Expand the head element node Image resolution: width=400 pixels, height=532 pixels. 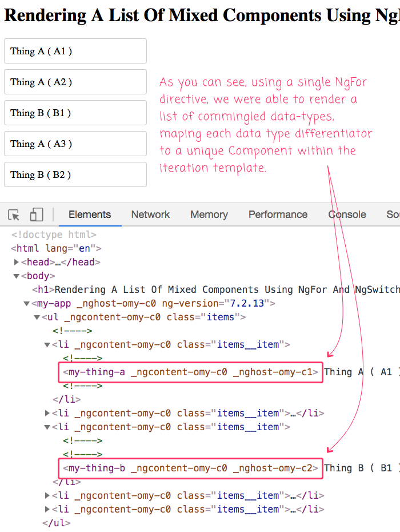17,262
